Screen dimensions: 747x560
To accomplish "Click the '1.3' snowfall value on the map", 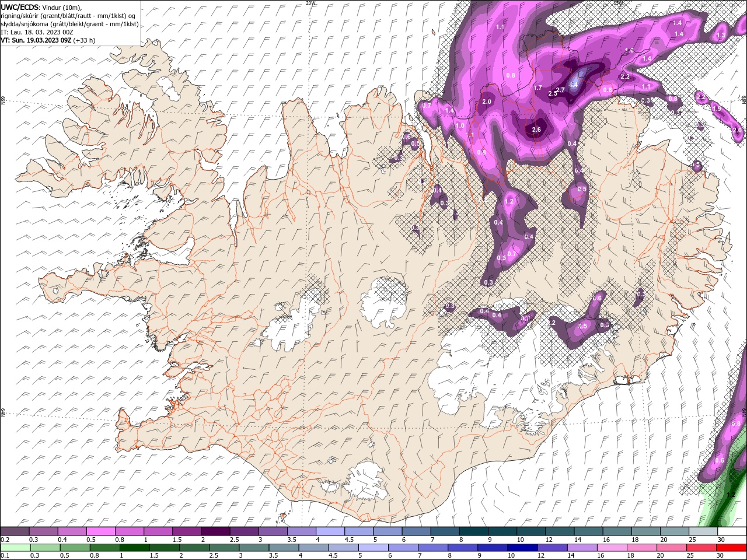I will tap(720, 35).
